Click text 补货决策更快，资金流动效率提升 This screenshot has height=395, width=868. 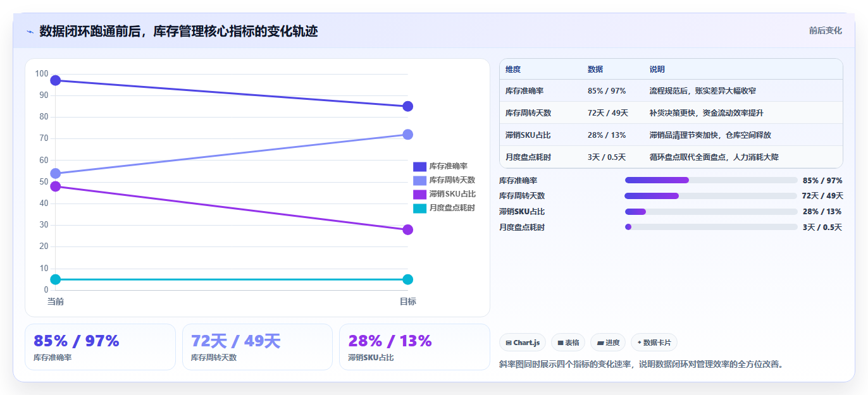click(707, 113)
